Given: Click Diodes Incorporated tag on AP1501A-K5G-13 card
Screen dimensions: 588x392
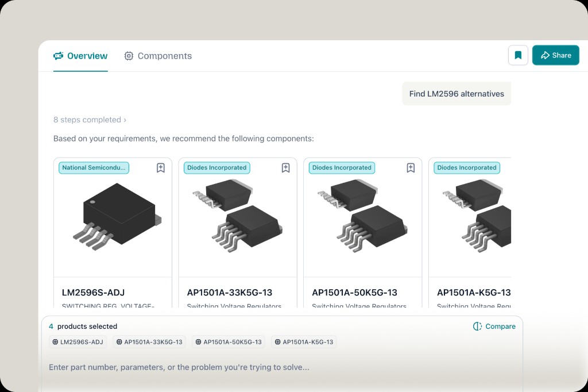Looking at the screenshot, I should tap(466, 168).
